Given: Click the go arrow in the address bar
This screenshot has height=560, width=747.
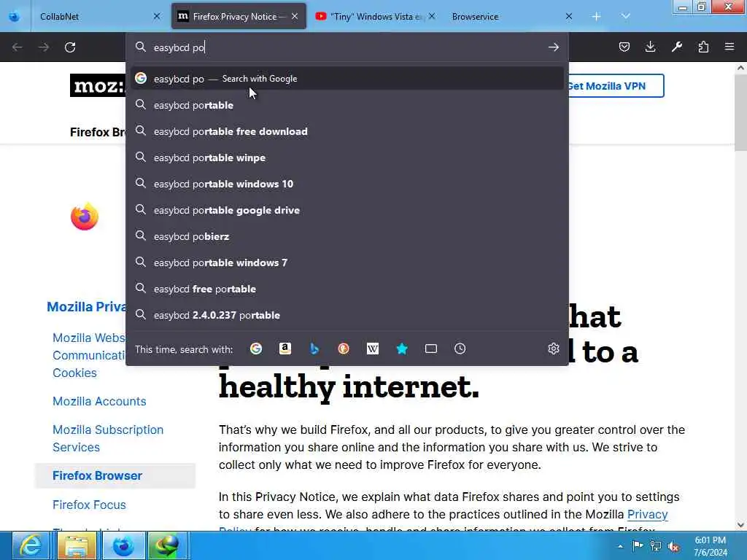Looking at the screenshot, I should tap(553, 47).
